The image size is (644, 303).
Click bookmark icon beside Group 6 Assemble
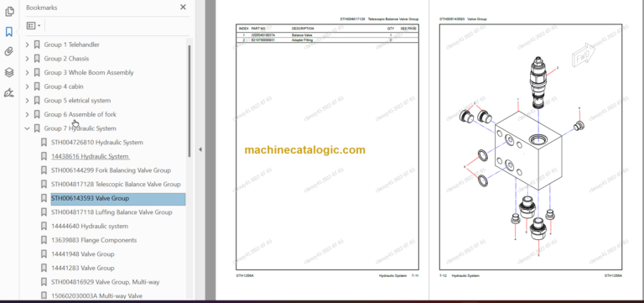(x=37, y=114)
